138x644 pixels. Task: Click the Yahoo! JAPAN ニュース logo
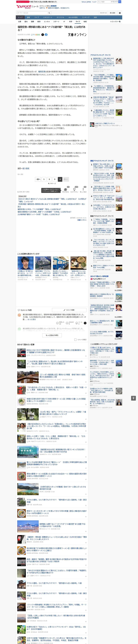[27, 7]
